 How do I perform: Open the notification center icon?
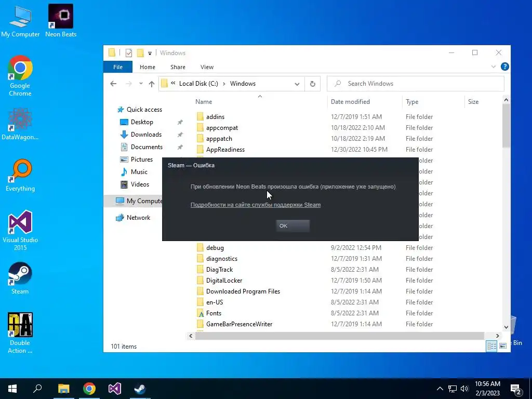(x=516, y=389)
